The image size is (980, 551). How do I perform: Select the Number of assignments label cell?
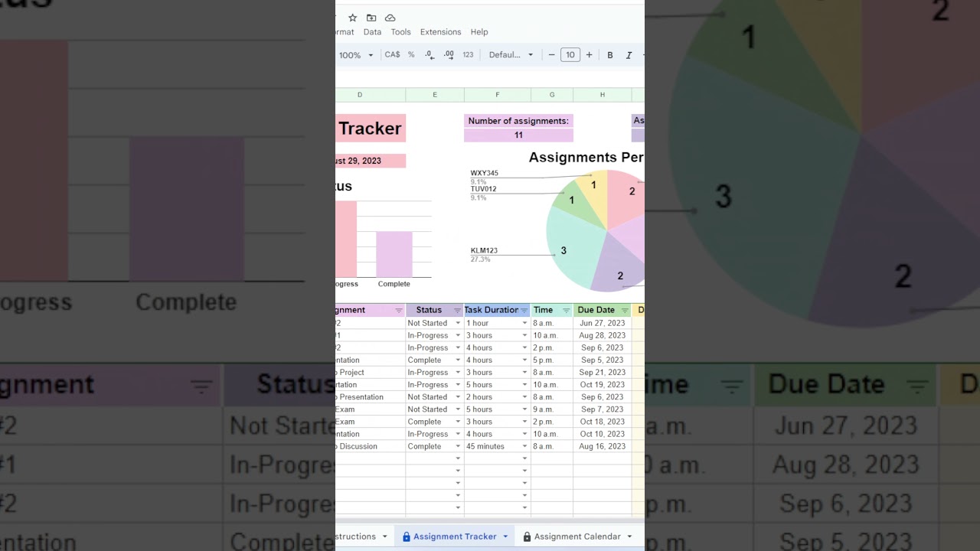518,121
